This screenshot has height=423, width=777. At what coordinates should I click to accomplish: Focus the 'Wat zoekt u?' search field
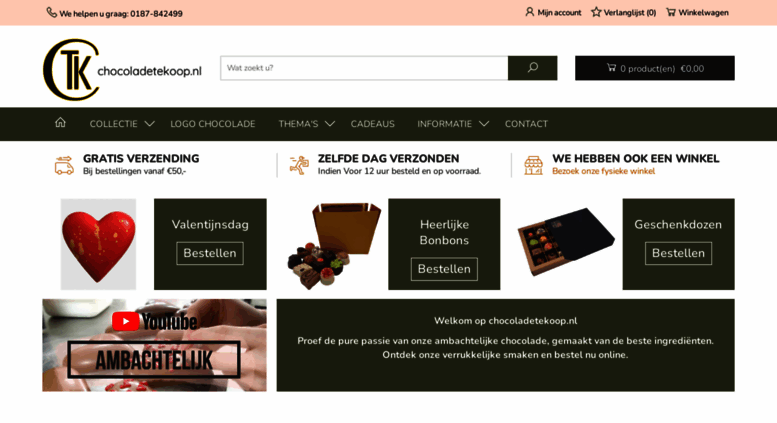[x=364, y=68]
